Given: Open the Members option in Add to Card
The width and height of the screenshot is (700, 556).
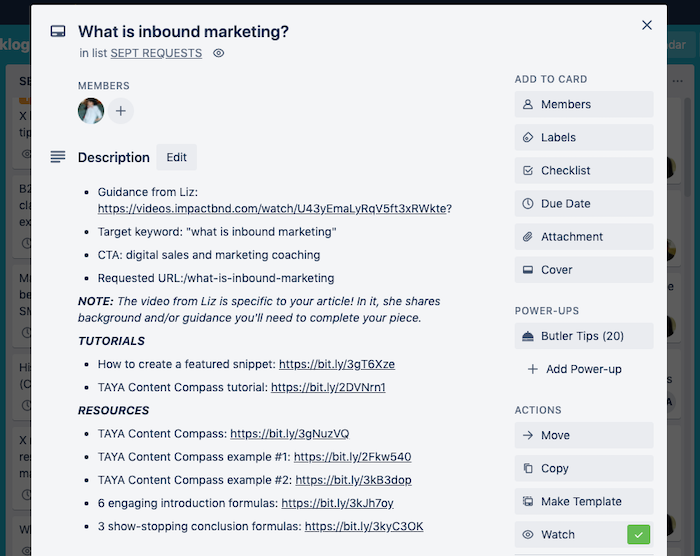Looking at the screenshot, I should tap(584, 105).
